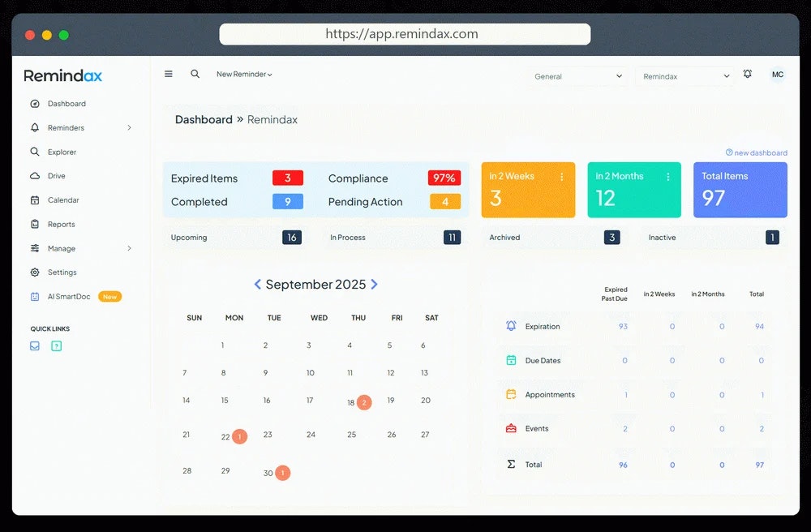Open the New Reminder dropdown
The image size is (811, 532).
click(243, 73)
